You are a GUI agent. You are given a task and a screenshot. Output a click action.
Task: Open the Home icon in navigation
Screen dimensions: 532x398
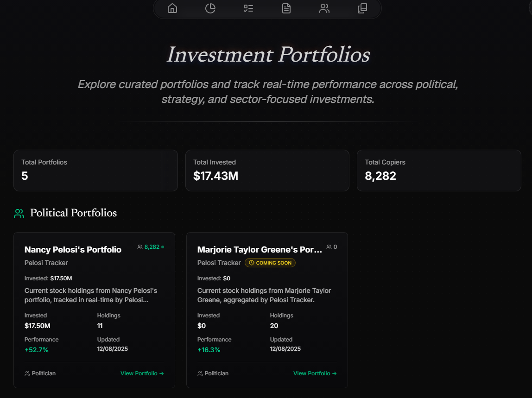[172, 8]
